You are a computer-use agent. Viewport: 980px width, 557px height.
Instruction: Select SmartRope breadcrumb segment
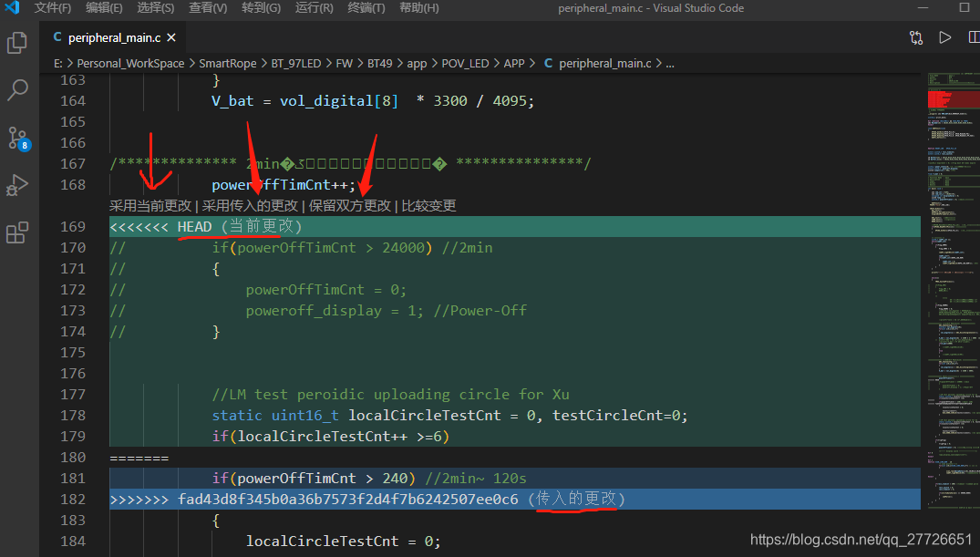(228, 64)
